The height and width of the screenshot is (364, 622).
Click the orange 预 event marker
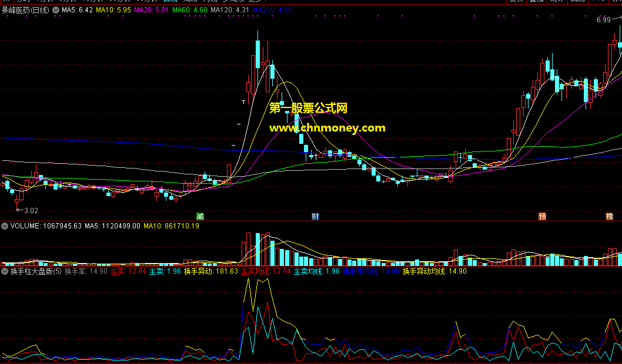pyautogui.click(x=542, y=216)
